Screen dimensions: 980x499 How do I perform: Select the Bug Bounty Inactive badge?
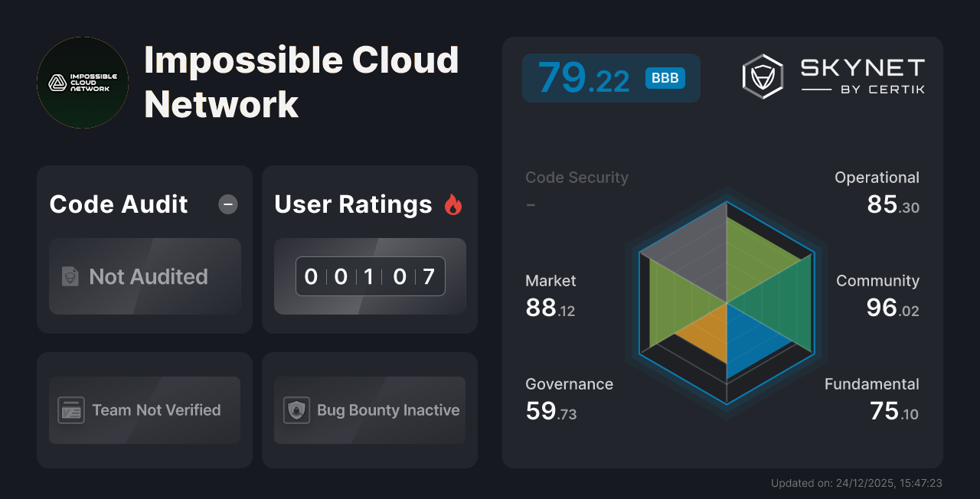(370, 410)
